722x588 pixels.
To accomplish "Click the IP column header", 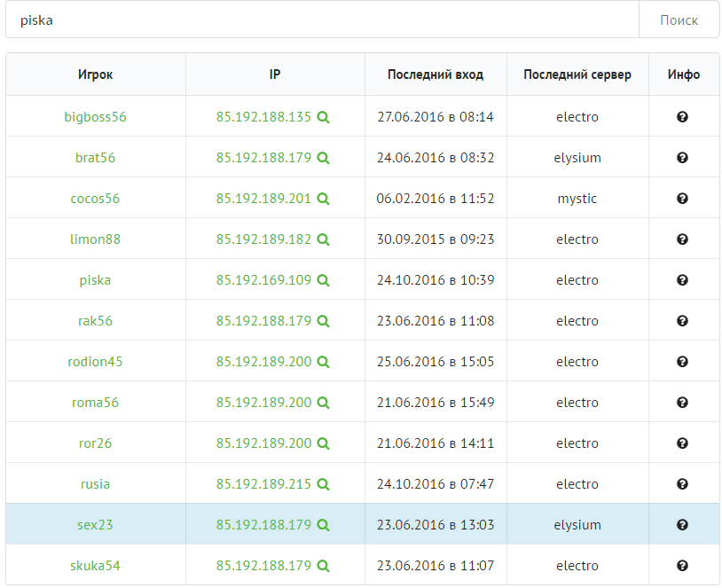I will click(x=275, y=74).
